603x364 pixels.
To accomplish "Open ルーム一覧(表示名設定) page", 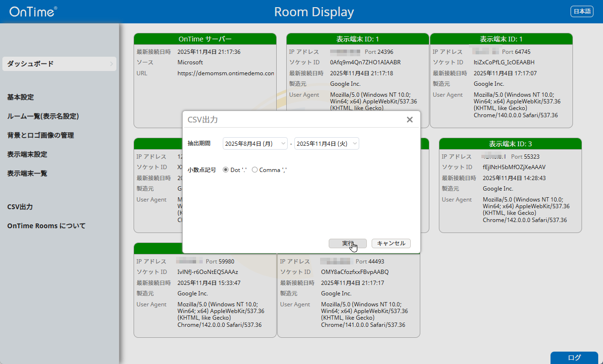I will pos(43,116).
